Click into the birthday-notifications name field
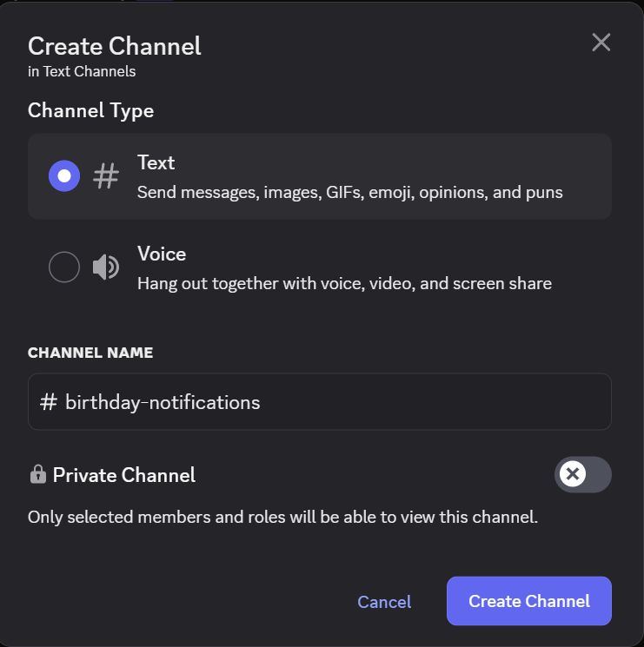Image resolution: width=644 pixels, height=647 pixels. pos(320,402)
